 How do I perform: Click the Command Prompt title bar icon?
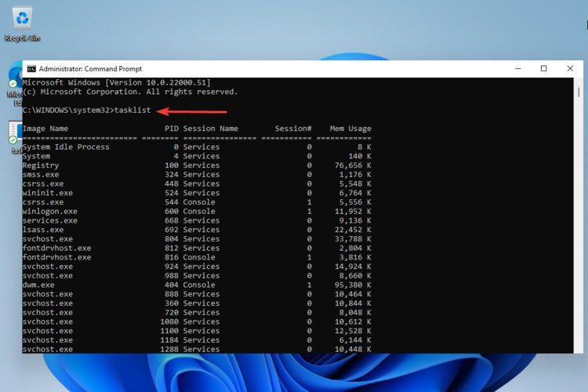[31, 69]
